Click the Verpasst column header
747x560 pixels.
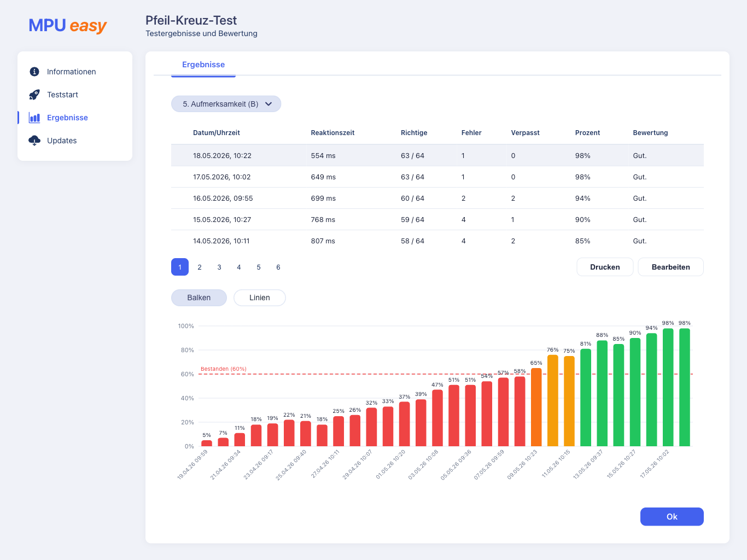pyautogui.click(x=526, y=133)
